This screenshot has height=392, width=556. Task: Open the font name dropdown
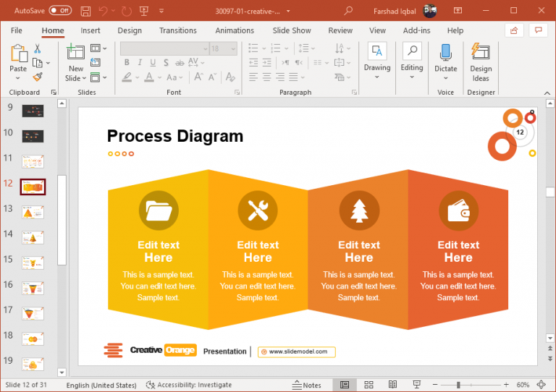(x=206, y=49)
